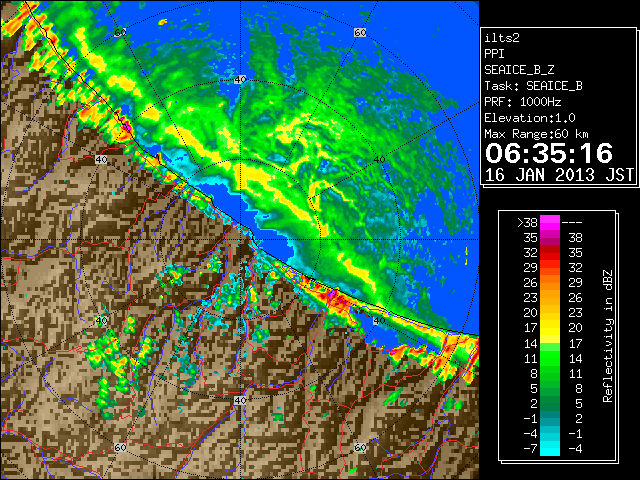Pick the yellow 17 dBZ legend color

point(550,328)
